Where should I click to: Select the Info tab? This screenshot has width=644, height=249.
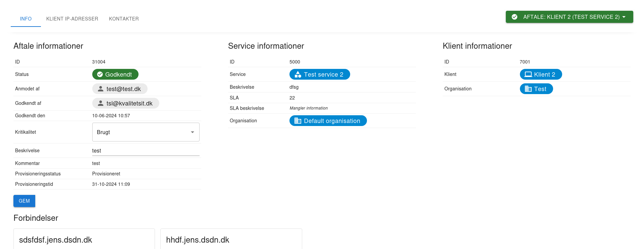(x=26, y=19)
